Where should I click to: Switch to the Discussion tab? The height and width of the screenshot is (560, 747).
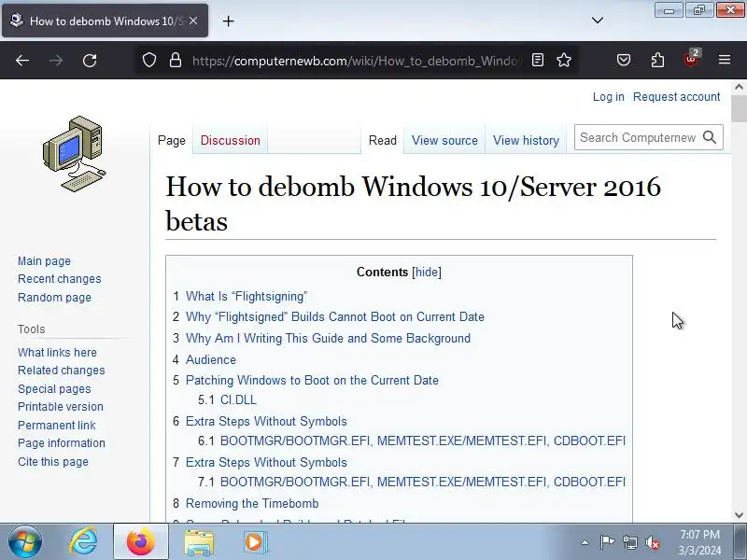[x=230, y=141]
